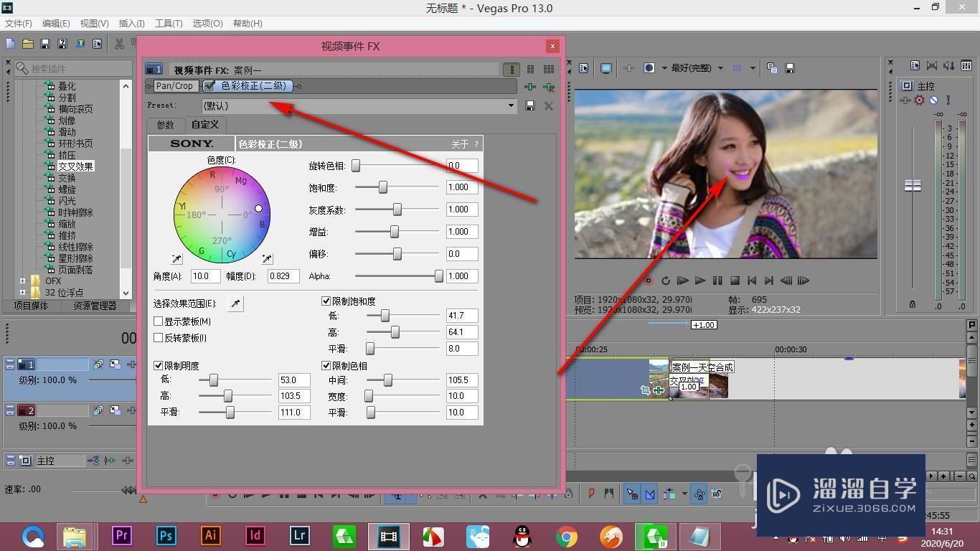The width and height of the screenshot is (980, 551).
Task: Click the New project icon in toolbar
Action: coord(11,44)
